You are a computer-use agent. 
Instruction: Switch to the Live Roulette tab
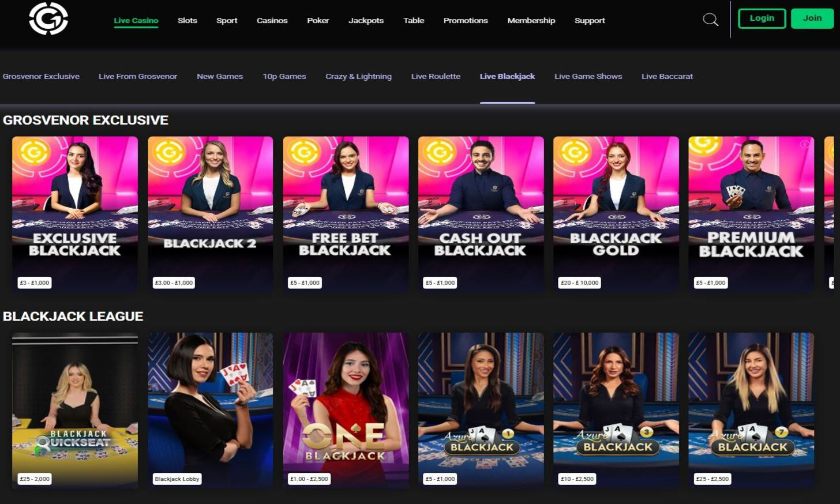[436, 76]
